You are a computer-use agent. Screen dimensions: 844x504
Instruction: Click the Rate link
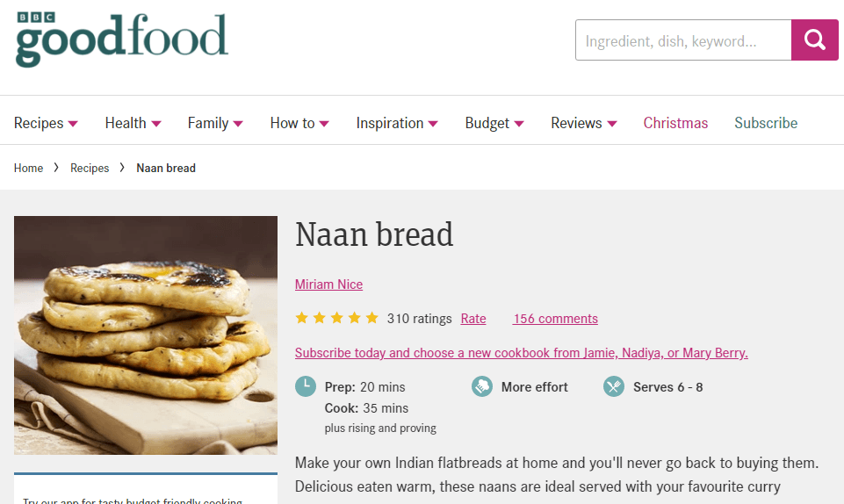tap(473, 319)
